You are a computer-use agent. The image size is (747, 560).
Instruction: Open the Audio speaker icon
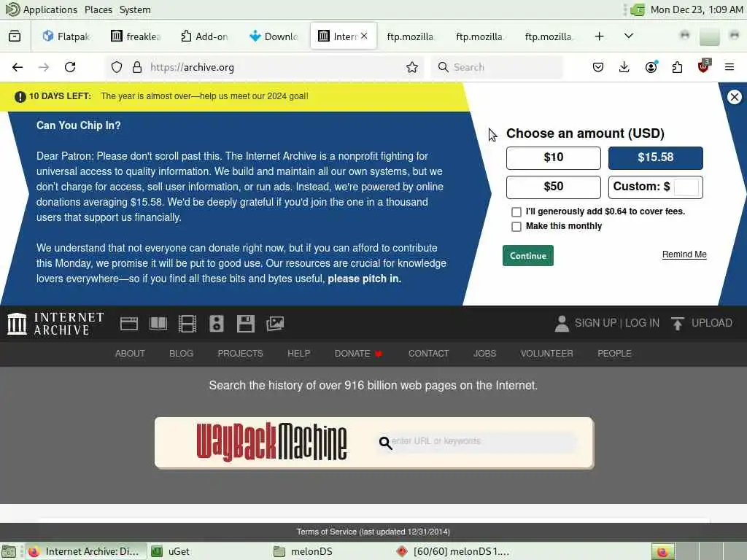click(x=216, y=324)
